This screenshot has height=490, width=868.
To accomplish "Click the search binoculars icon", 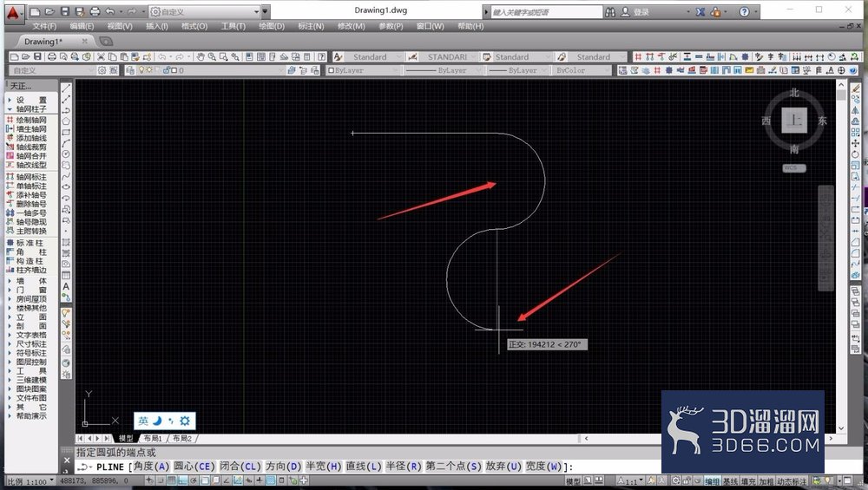I will click(610, 11).
